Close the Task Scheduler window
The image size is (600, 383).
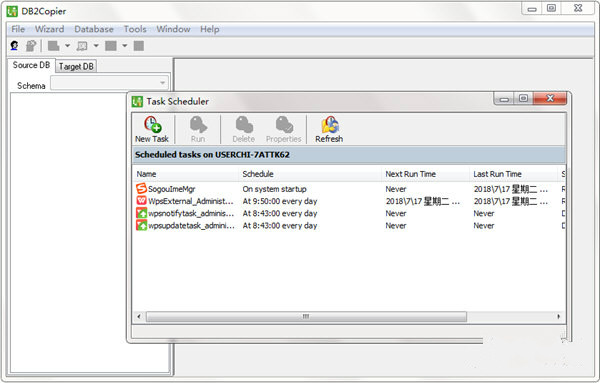click(549, 99)
